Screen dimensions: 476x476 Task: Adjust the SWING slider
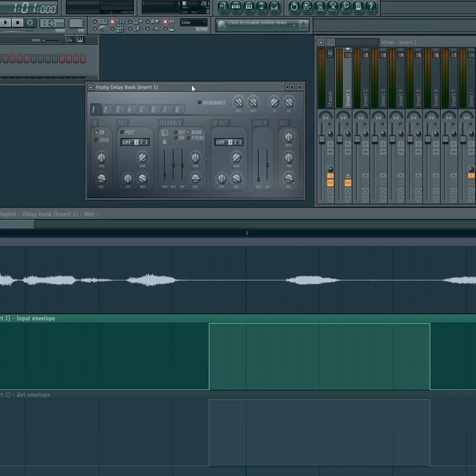click(x=50, y=39)
